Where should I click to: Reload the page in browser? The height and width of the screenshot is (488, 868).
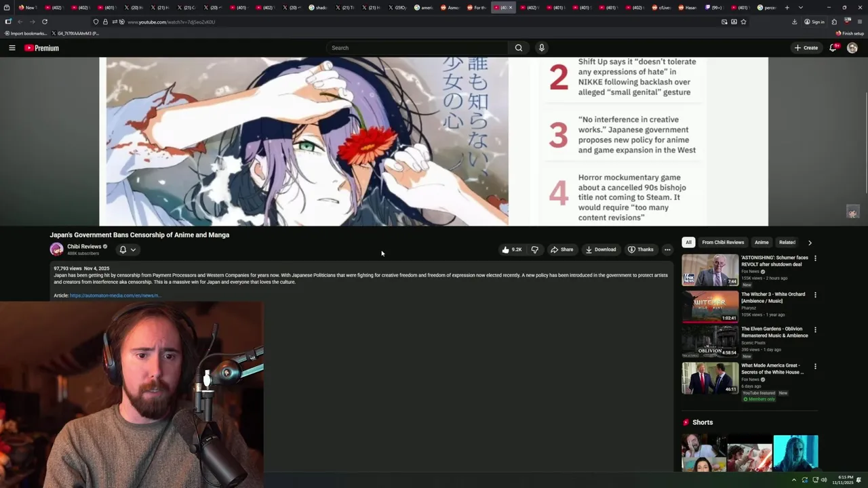45,22
